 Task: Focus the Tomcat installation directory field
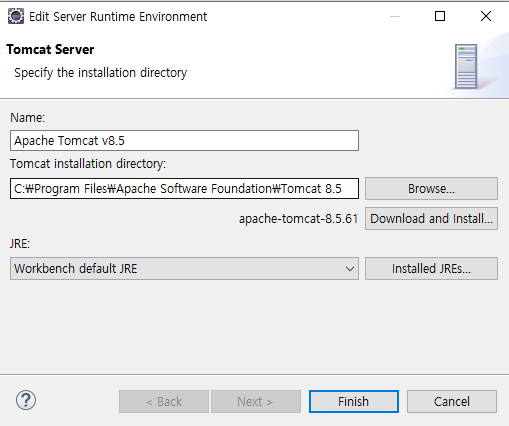pos(184,189)
